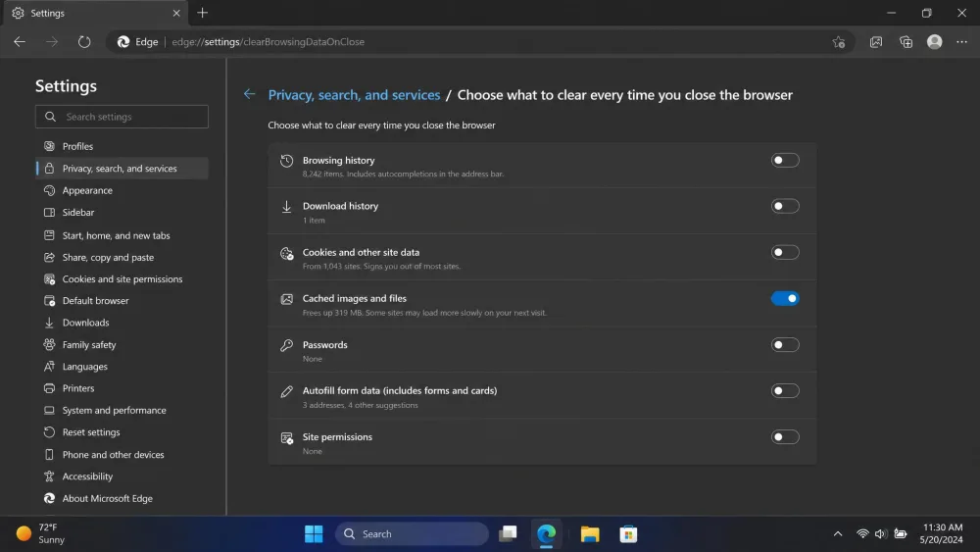Open Profiles settings section
This screenshot has width=980, height=552.
click(x=122, y=146)
